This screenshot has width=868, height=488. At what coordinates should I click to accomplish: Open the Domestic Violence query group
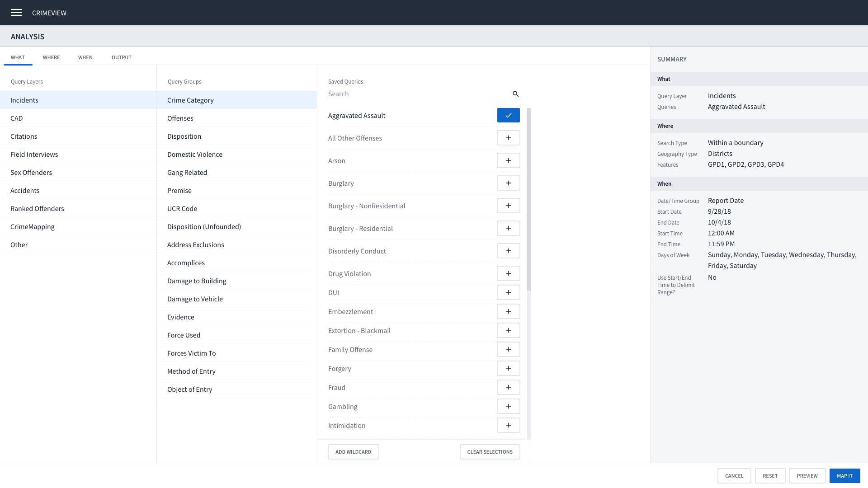pyautogui.click(x=195, y=154)
